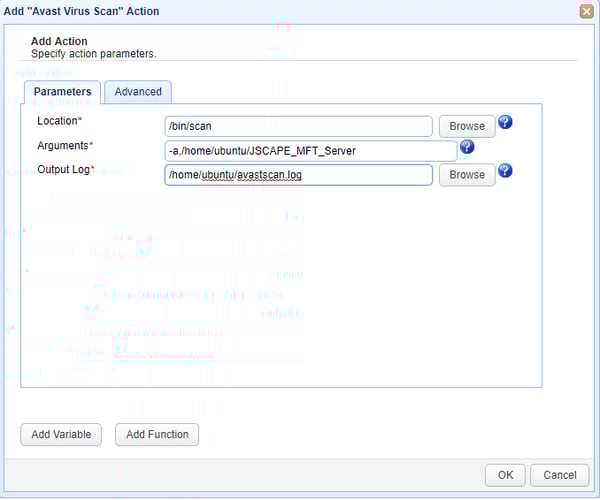Confirm the action with OK

(505, 475)
